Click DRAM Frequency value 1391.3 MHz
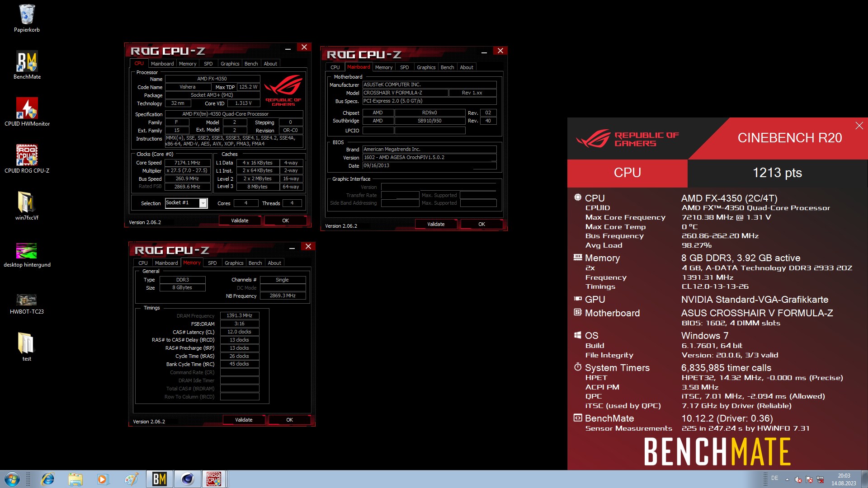 click(240, 316)
